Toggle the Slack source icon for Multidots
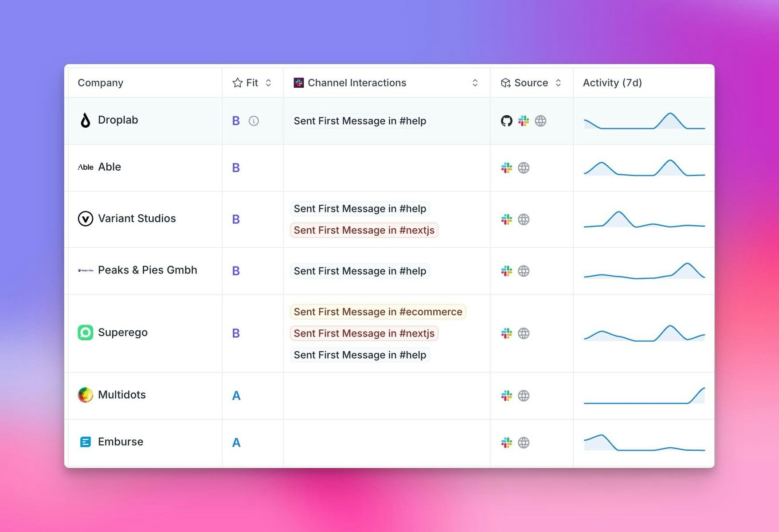This screenshot has height=532, width=779. coord(506,395)
